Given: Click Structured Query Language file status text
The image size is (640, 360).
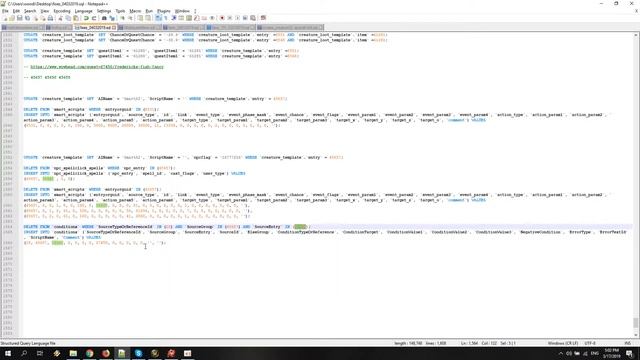Looking at the screenshot, I should pos(28,343).
